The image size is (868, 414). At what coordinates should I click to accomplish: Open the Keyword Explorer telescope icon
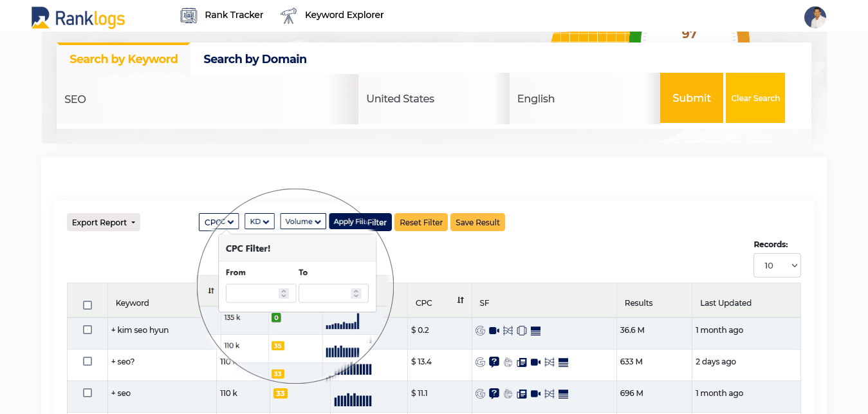(289, 15)
